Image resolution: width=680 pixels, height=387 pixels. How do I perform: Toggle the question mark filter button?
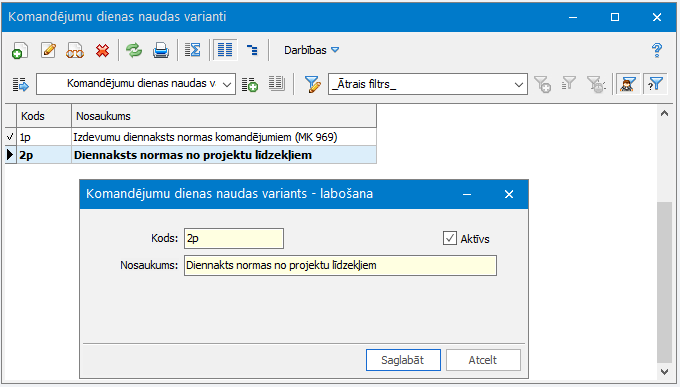coord(655,84)
